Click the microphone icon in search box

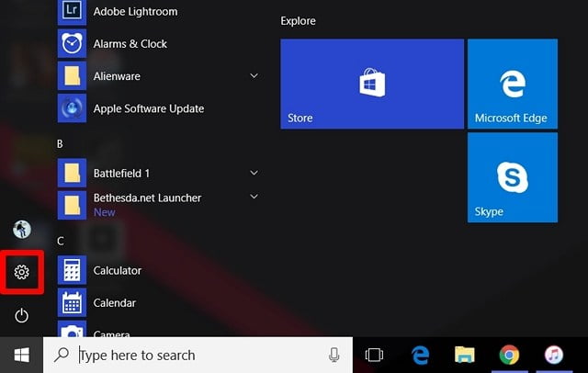point(334,355)
